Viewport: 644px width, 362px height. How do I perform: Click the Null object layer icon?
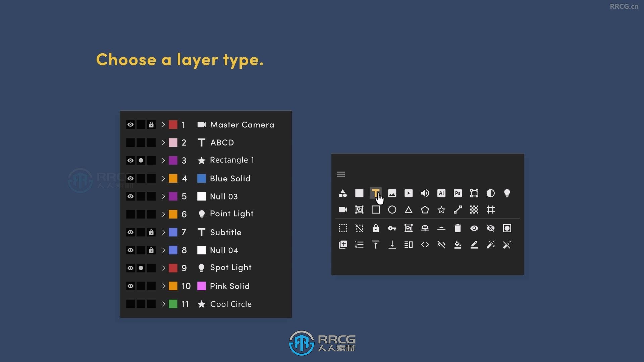pyautogui.click(x=375, y=209)
